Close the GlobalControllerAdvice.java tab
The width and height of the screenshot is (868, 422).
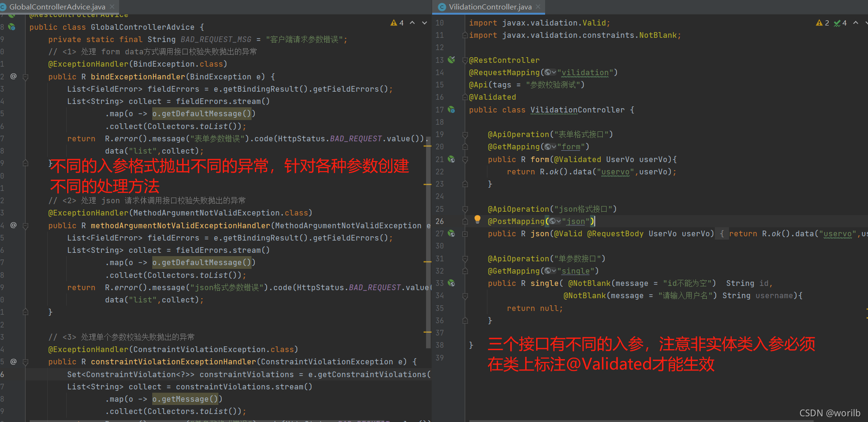(112, 7)
